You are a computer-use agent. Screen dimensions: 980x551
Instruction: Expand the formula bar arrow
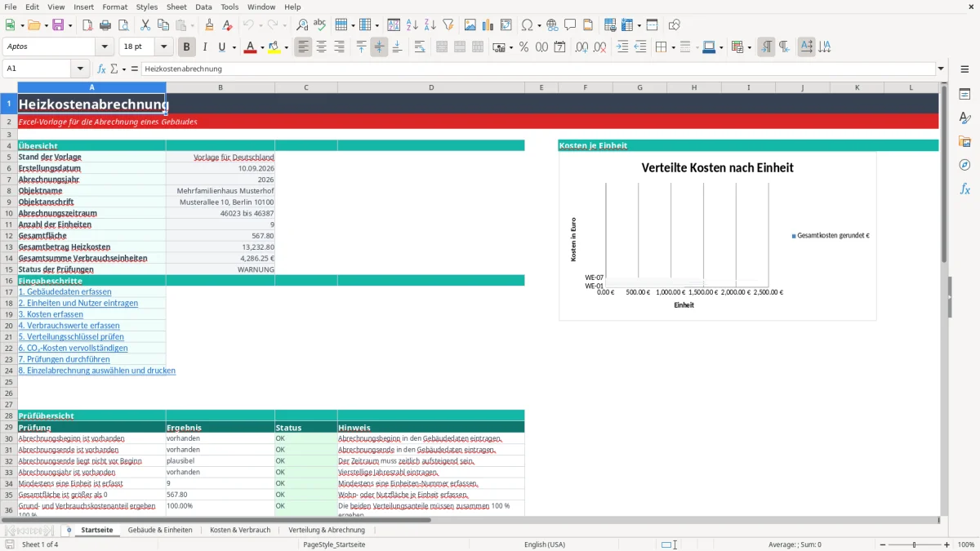(x=941, y=69)
